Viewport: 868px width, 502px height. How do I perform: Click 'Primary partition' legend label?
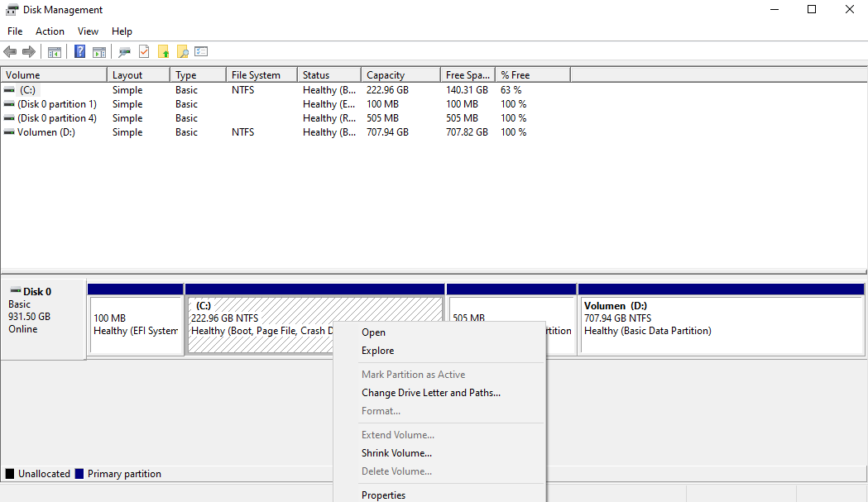124,474
